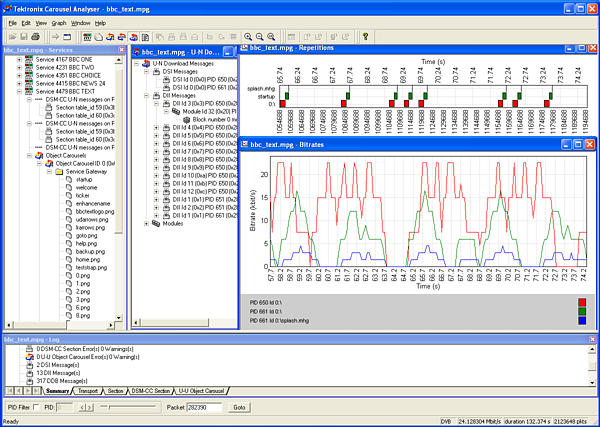Collapse the Service 4479 BBC TEXT node
Screen dimensions: 600x427
click(19, 91)
